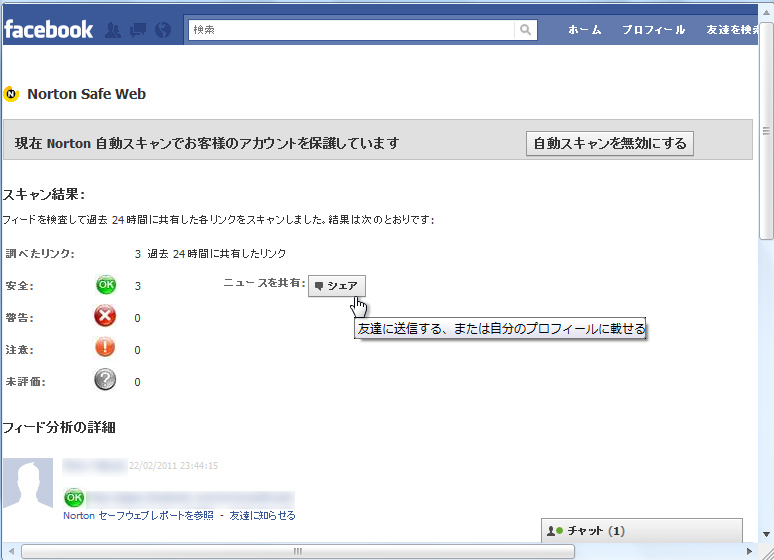The width and height of the screenshot is (774, 560).
Task: Go to ホーム in the top navigation
Action: [x=584, y=30]
